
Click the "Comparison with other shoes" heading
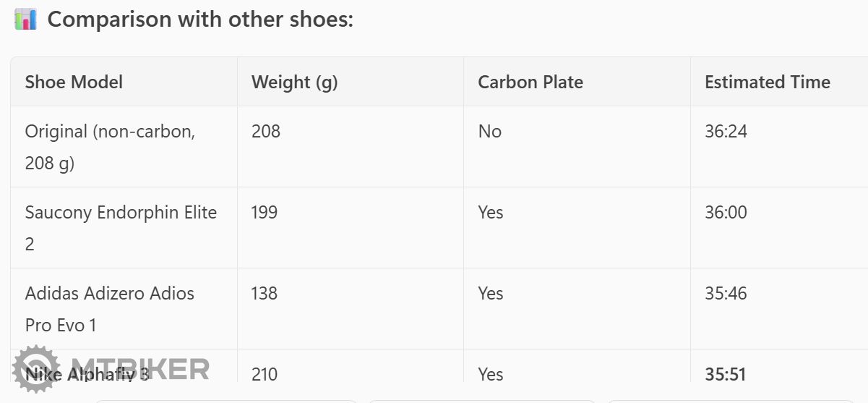(x=200, y=20)
